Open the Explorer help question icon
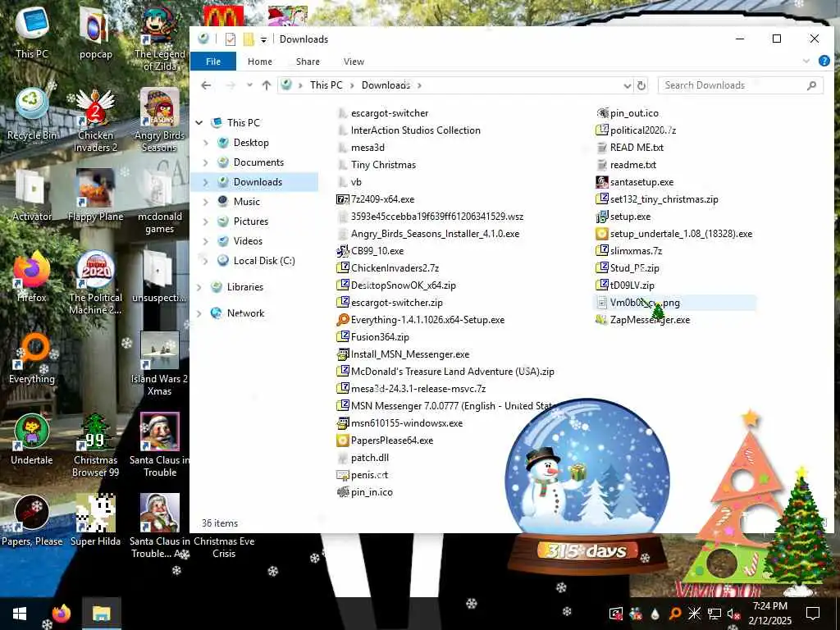Image resolution: width=840 pixels, height=630 pixels. (x=824, y=61)
